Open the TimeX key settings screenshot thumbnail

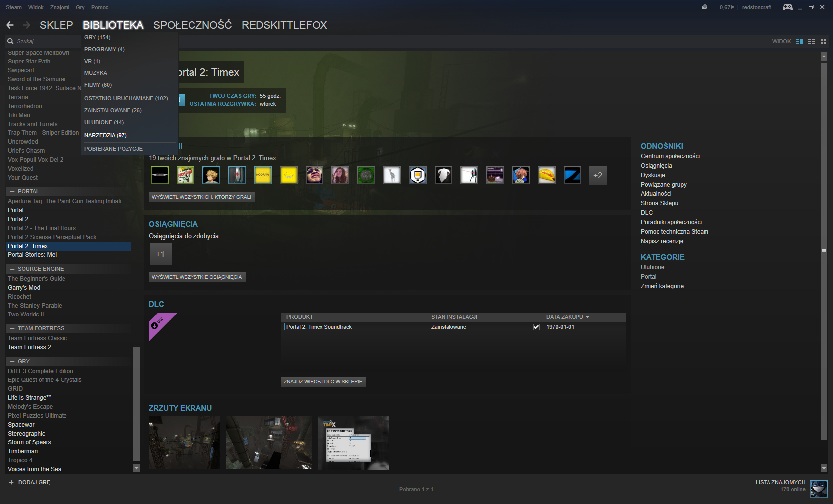(353, 443)
